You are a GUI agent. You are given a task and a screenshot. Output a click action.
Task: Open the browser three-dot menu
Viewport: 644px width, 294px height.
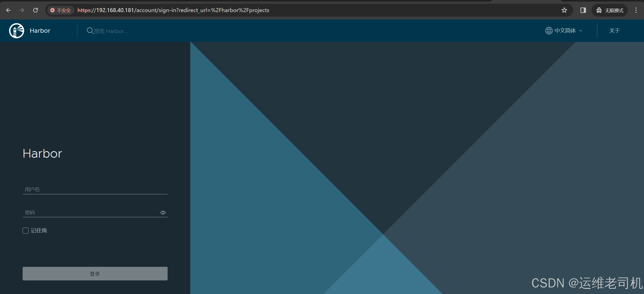[636, 10]
